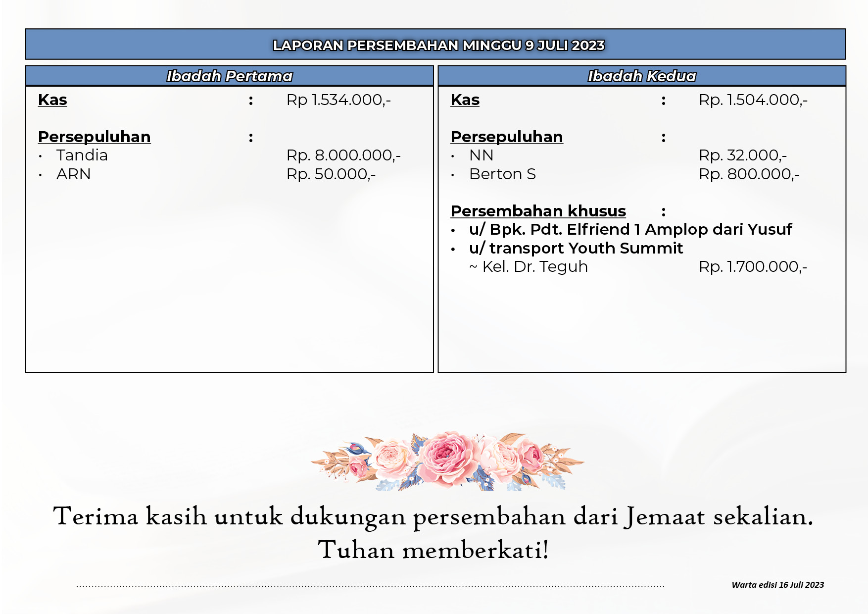Image resolution: width=868 pixels, height=614 pixels.
Task: Click the title 'LAPORAN PERSEMBAHAN MINGGU 9 JULI 2023'
Action: click(x=438, y=45)
